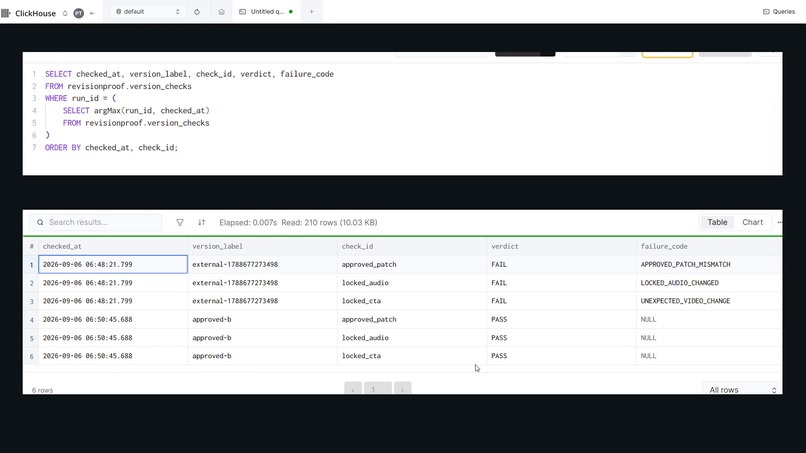Open the default database selector dropdown
Screen dimensions: 806x453
click(x=148, y=11)
